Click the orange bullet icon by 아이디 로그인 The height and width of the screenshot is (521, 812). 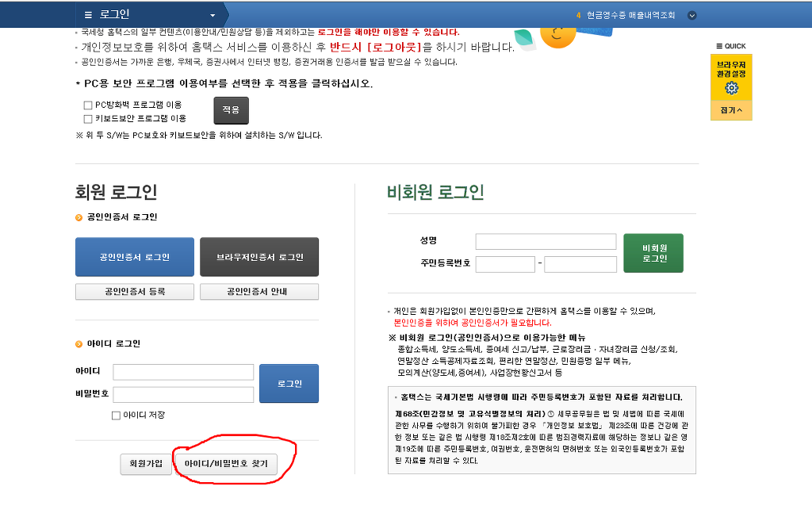pyautogui.click(x=79, y=344)
